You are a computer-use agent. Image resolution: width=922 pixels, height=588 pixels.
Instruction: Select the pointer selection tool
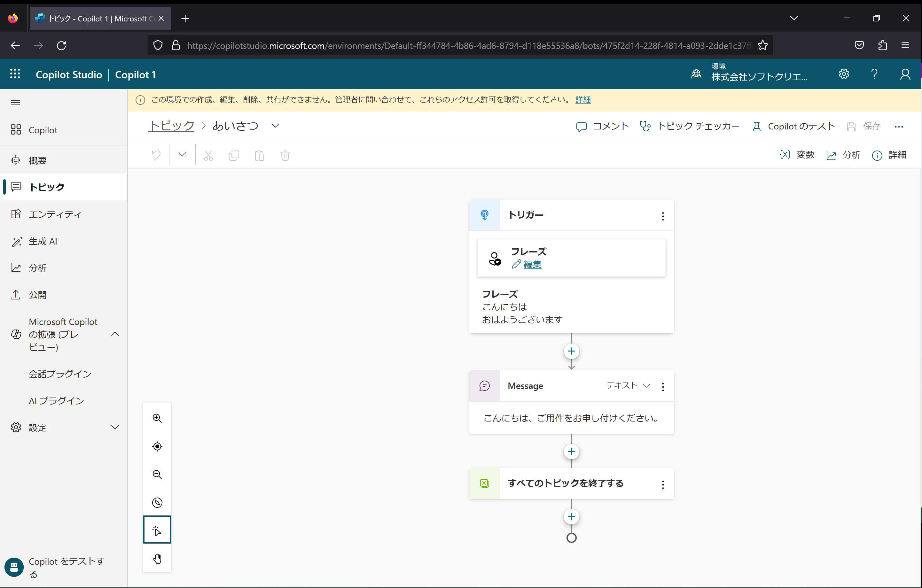point(157,530)
